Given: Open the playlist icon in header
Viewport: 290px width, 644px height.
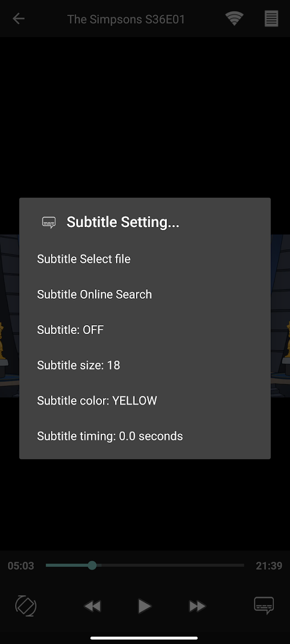Looking at the screenshot, I should tap(271, 19).
